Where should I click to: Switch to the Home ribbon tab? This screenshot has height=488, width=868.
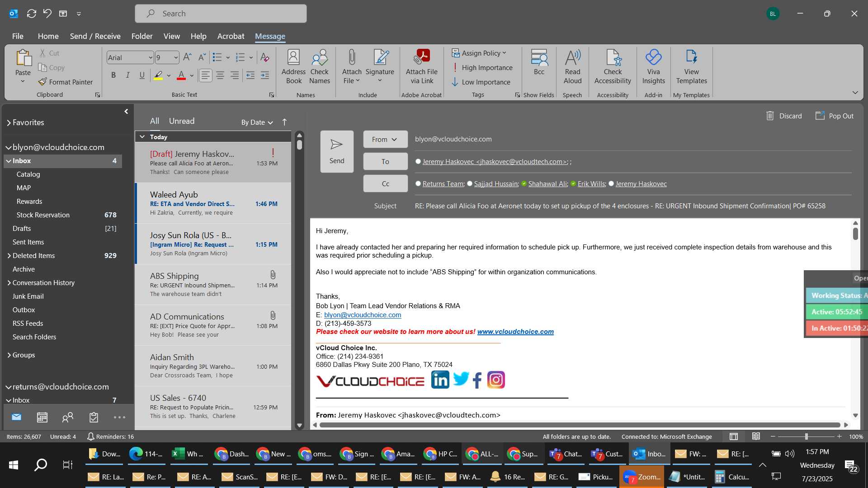48,36
